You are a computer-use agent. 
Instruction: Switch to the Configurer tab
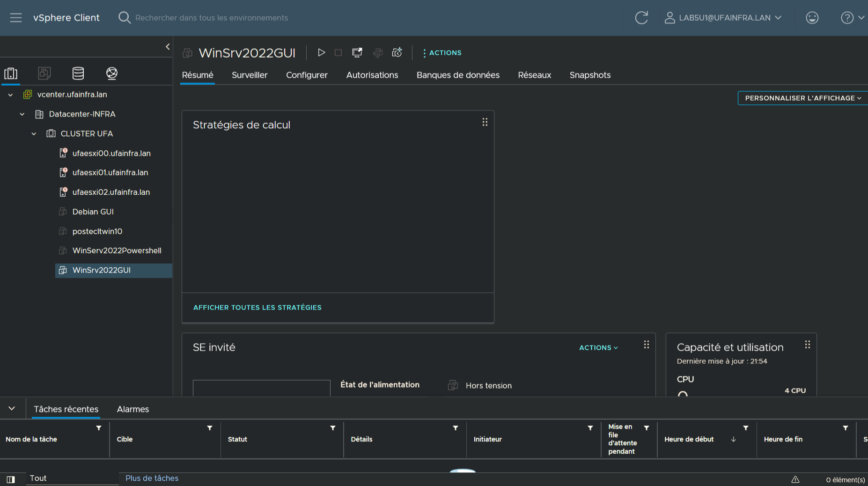pos(307,75)
